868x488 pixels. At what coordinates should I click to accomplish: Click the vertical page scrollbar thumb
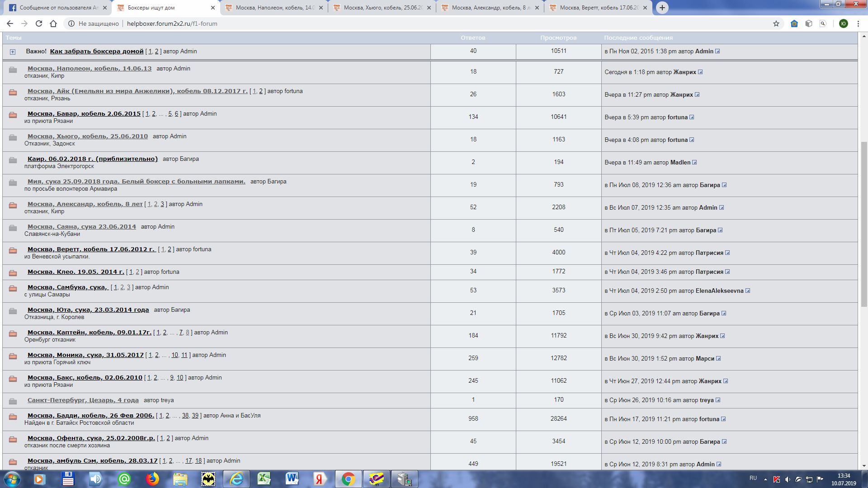pos(864,224)
